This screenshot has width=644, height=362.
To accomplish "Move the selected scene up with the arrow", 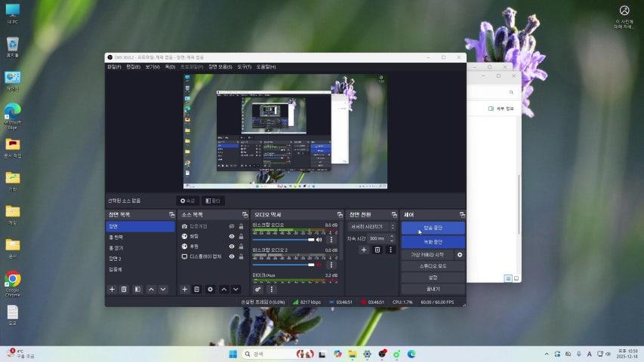I will [x=150, y=289].
